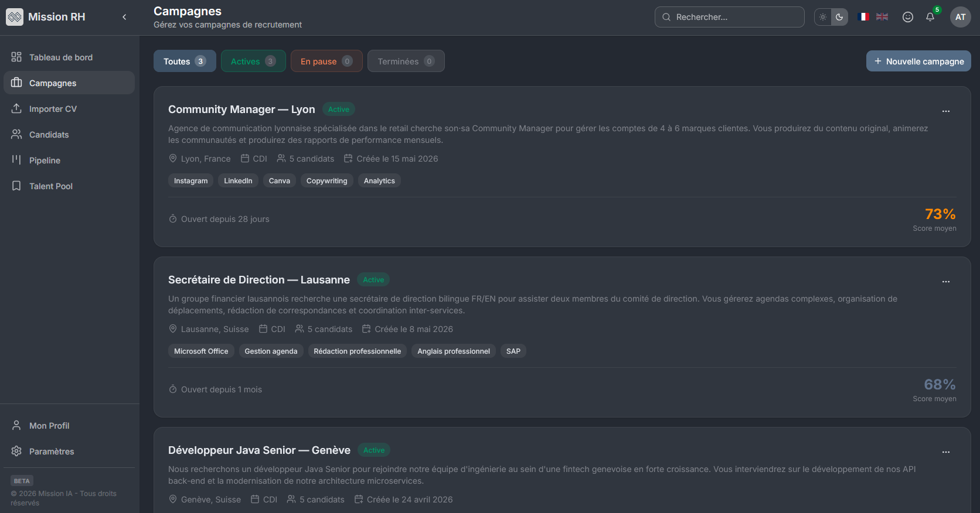Click the Gestion agenda skill tag
The width and height of the screenshot is (980, 513).
[x=271, y=351]
